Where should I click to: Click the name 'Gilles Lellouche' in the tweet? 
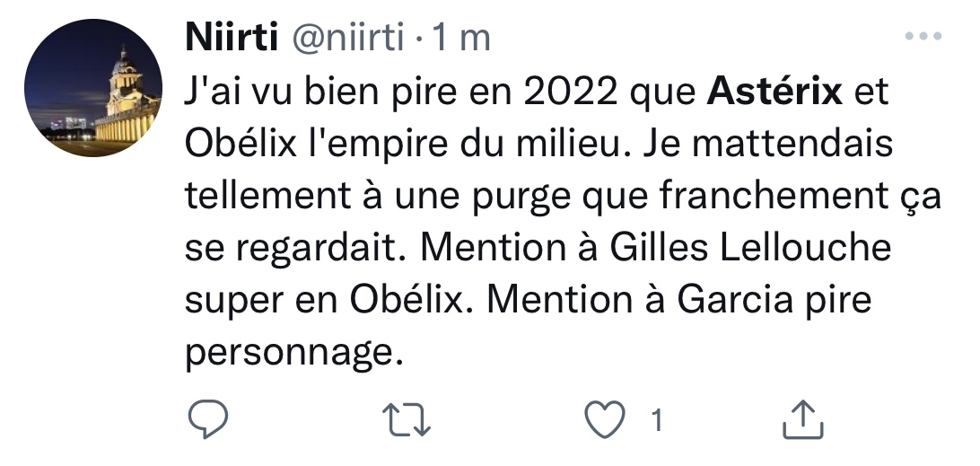click(749, 249)
